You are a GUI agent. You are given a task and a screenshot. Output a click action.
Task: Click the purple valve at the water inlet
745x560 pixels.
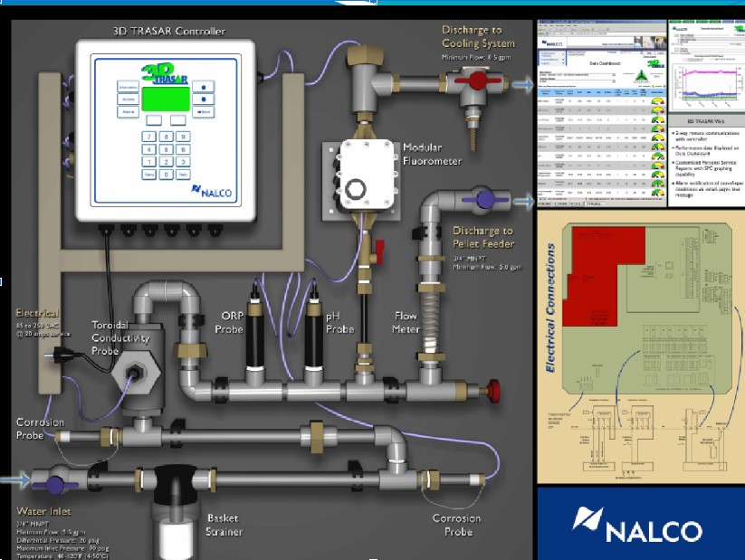tap(54, 485)
